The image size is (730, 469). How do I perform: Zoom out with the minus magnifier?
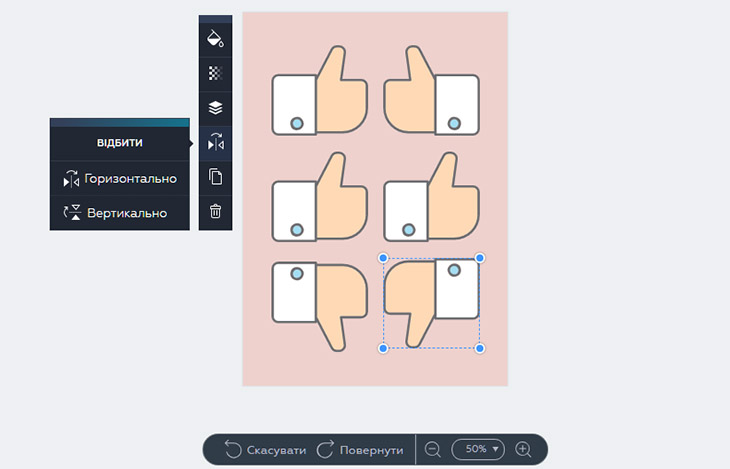coord(433,449)
